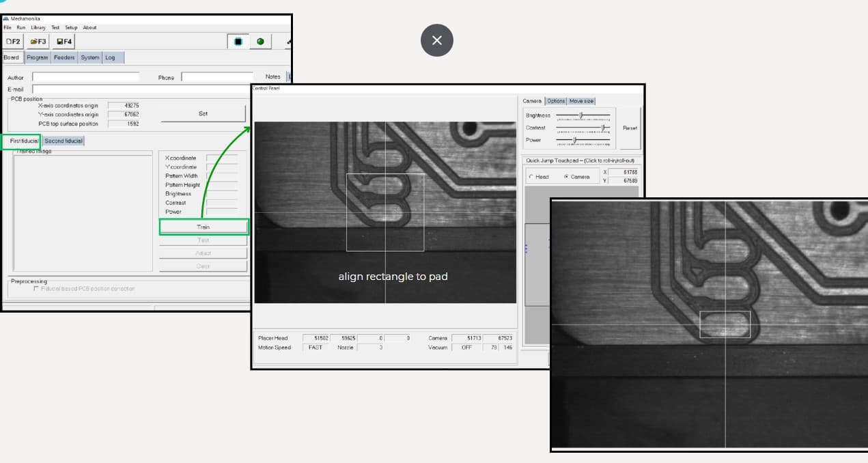
Task: Select the First fiducial tab
Action: click(21, 141)
